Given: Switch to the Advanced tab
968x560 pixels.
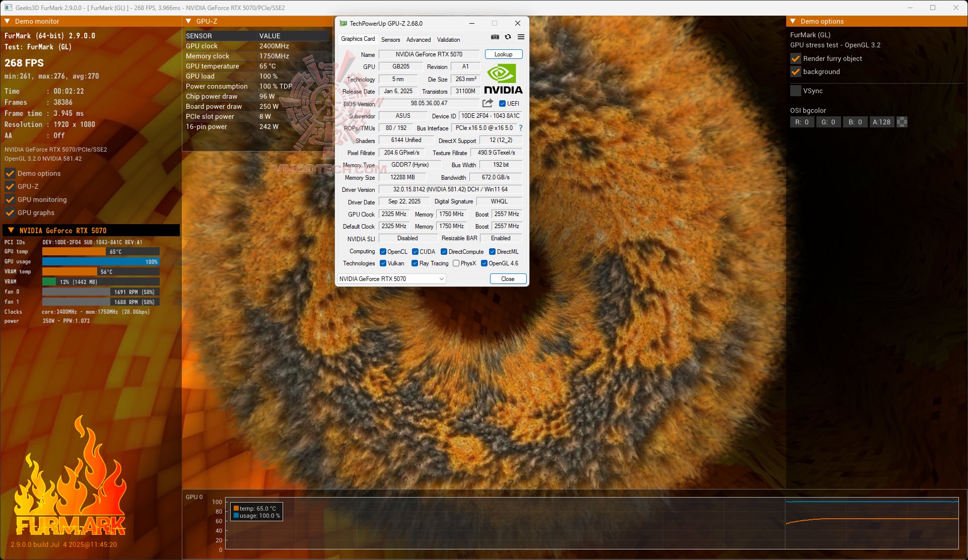Looking at the screenshot, I should 418,39.
